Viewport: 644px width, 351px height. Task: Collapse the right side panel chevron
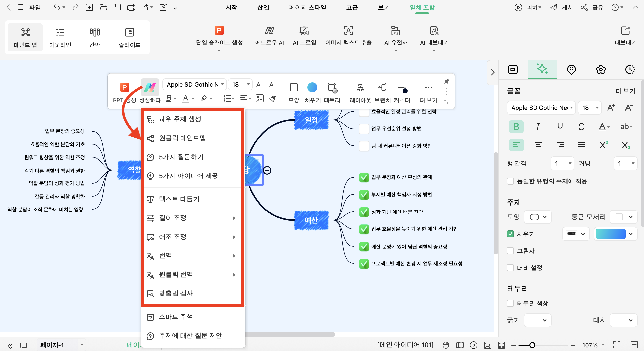click(x=493, y=72)
